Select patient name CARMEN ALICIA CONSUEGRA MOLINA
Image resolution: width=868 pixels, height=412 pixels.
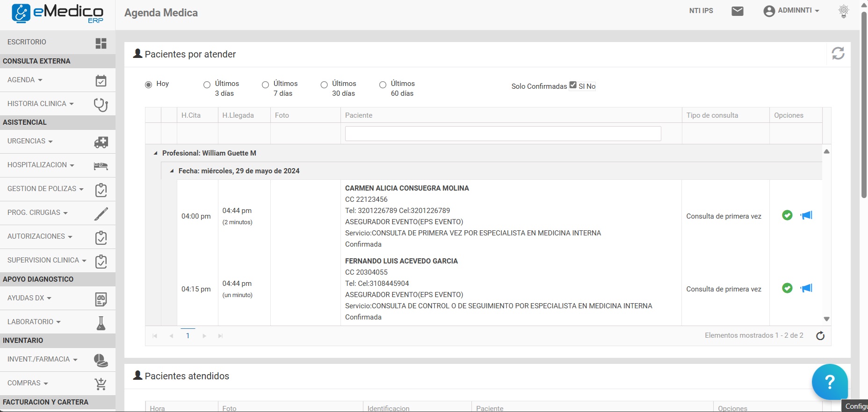(x=407, y=188)
